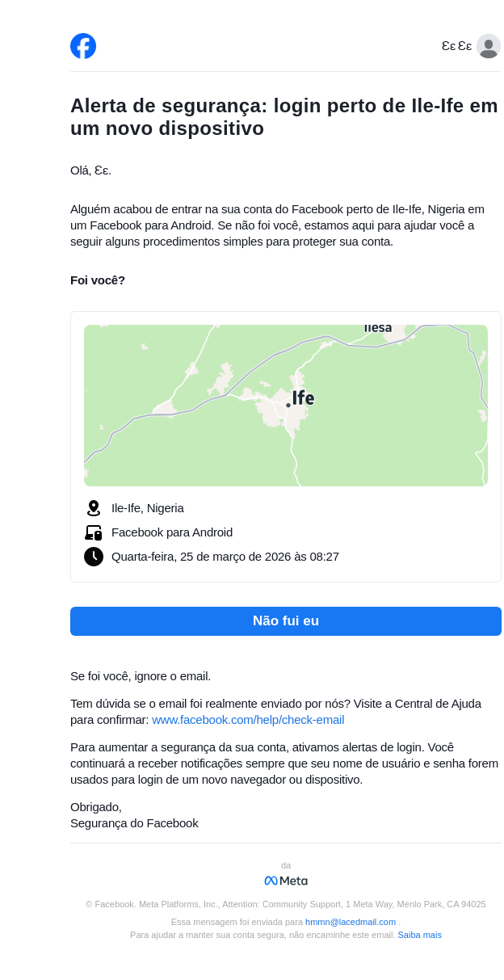Click the Ilesa label on the map
The height and width of the screenshot is (980, 504).
tap(377, 329)
